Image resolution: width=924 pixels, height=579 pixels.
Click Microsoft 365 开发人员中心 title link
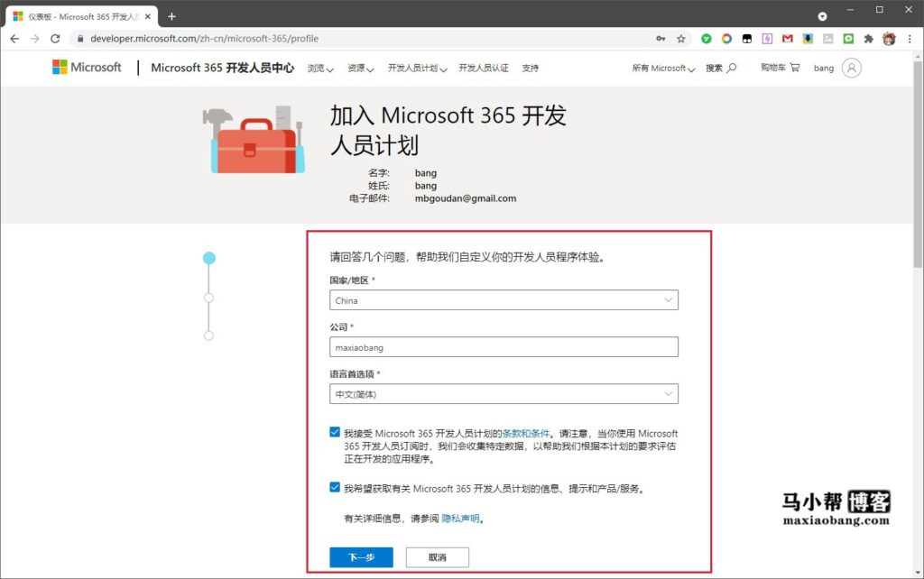click(222, 67)
